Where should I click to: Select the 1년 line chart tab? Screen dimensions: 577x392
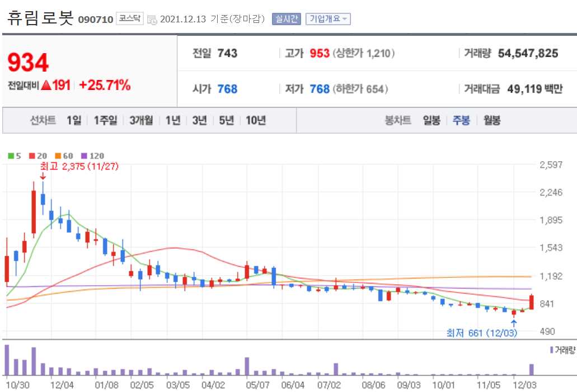pyautogui.click(x=173, y=120)
